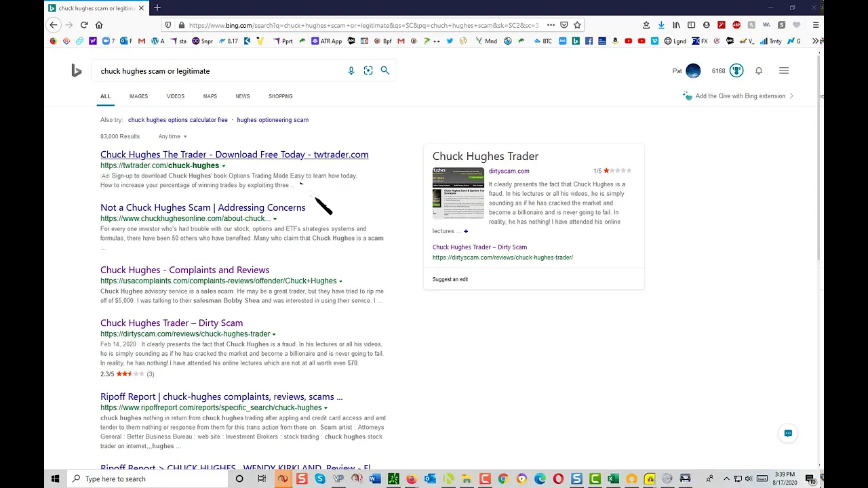Go back in browser history
This screenshot has width=868, height=488.
pyautogui.click(x=54, y=25)
